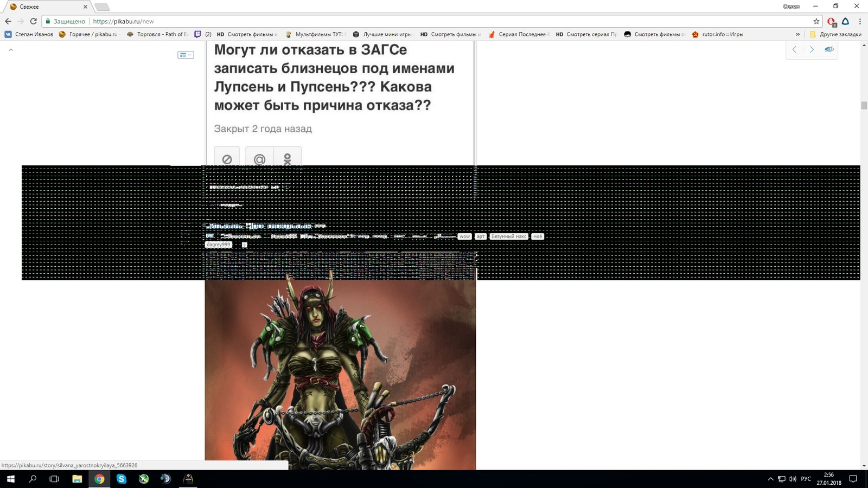Click the wow tag on the post

click(x=464, y=236)
